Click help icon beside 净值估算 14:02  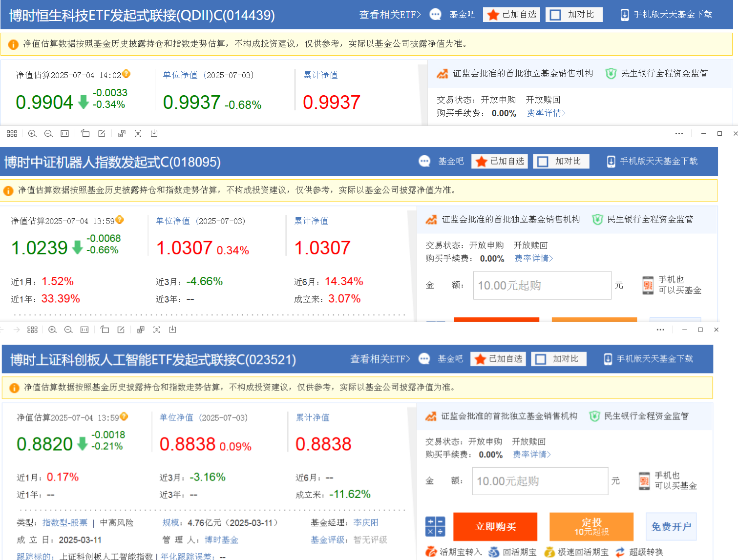click(127, 74)
